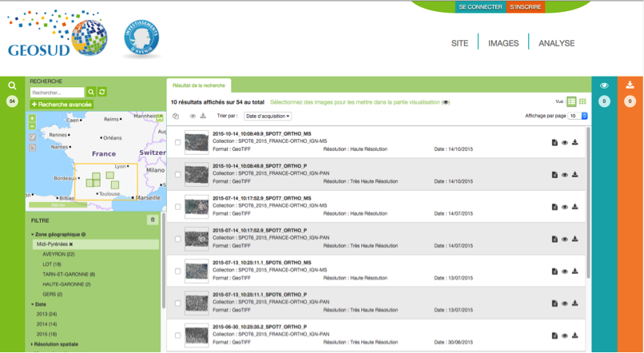Tick checkbox for 2015-07-13 SPOT6_ORTHO_MS
The height and width of the screenshot is (353, 644).
pos(178,271)
